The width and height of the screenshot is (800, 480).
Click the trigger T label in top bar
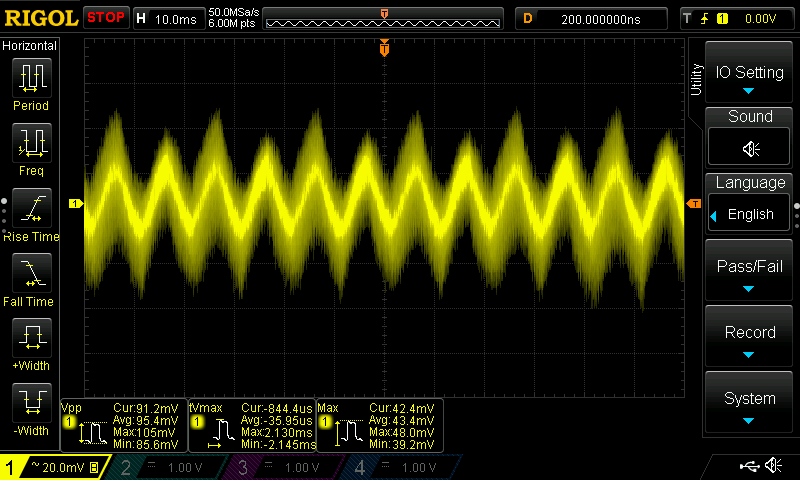(687, 19)
